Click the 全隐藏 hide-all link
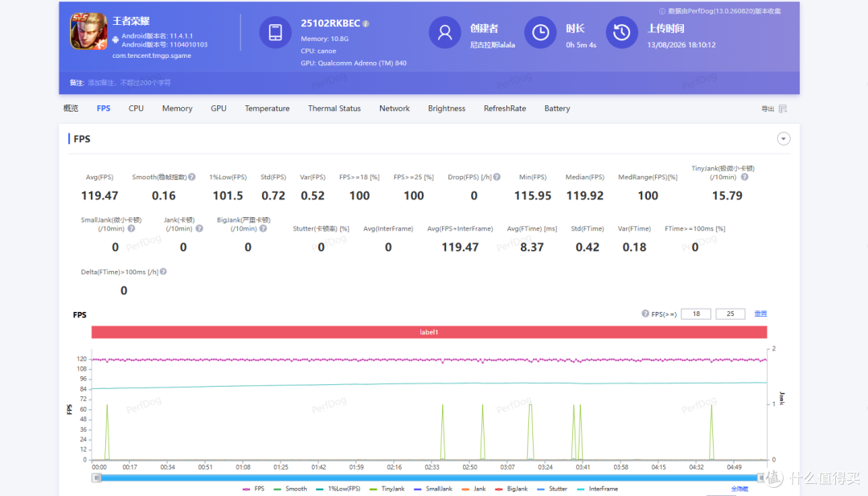868x496 pixels. click(739, 489)
